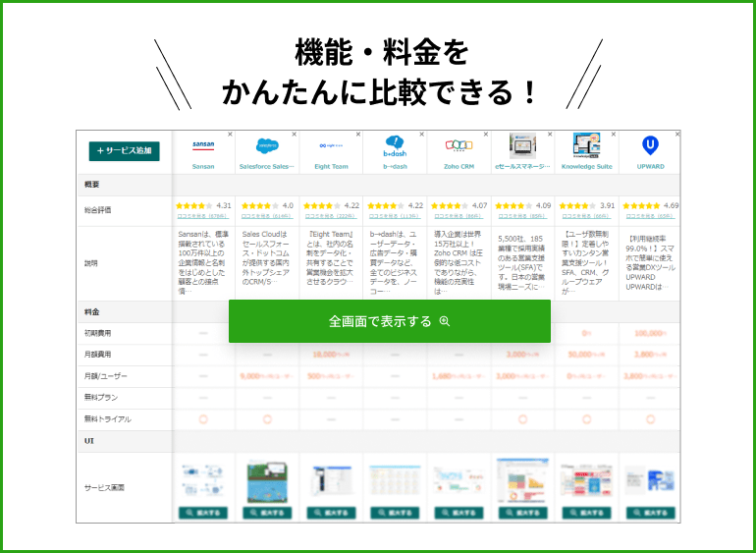Open the Knowledge Suite name link
This screenshot has width=756, height=553.
(587, 166)
